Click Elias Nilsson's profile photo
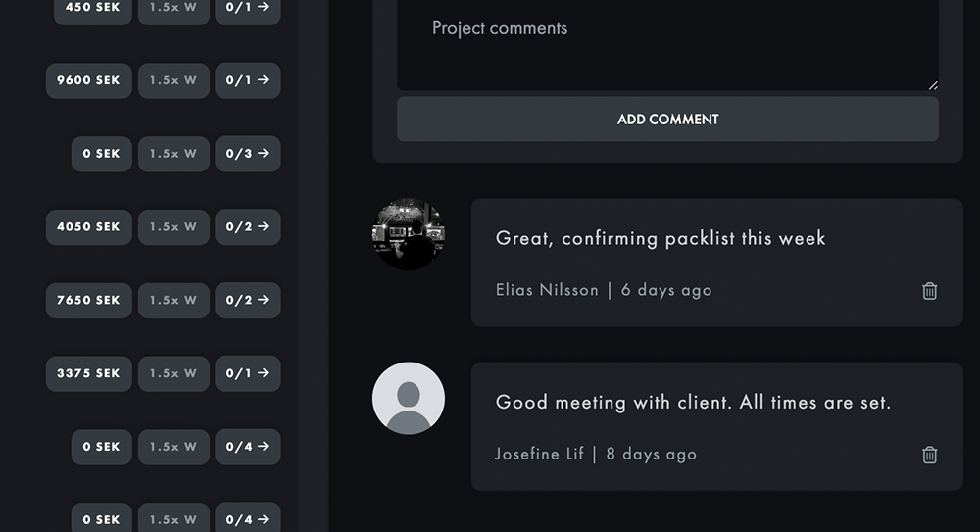Image resolution: width=980 pixels, height=532 pixels. [x=409, y=235]
